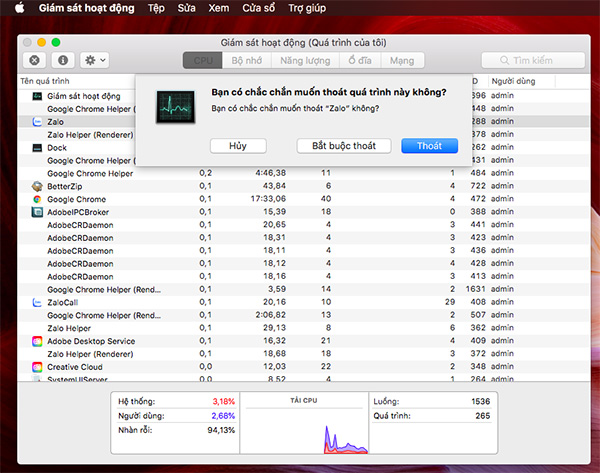Image resolution: width=600 pixels, height=473 pixels.
Task: Click the BetterZip process icon
Action: coord(37,186)
